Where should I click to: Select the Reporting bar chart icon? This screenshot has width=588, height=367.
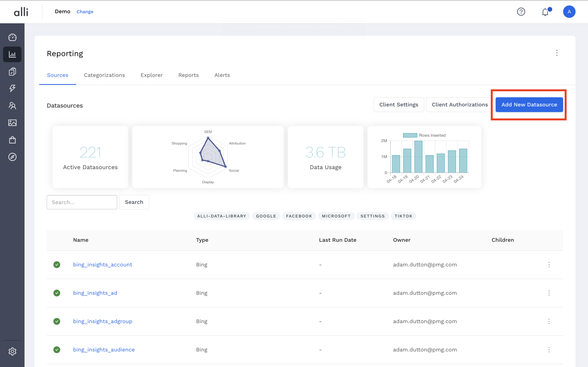[12, 54]
